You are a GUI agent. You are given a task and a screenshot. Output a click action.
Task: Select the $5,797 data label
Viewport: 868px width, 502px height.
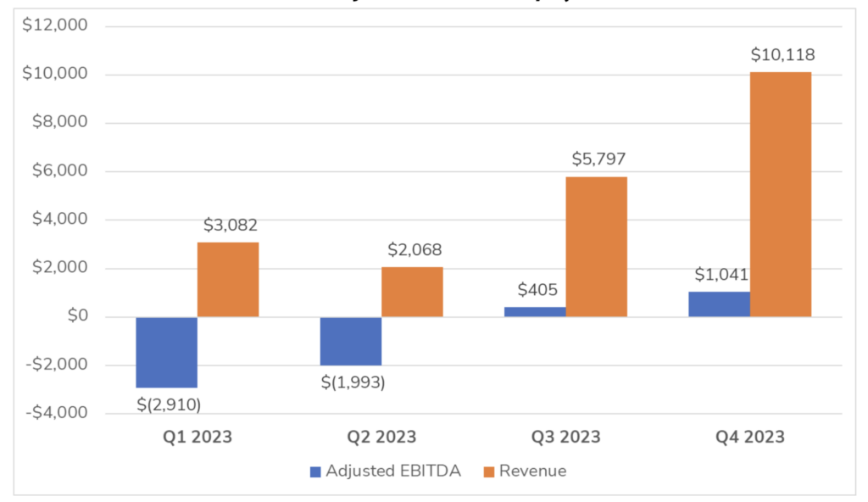(598, 159)
